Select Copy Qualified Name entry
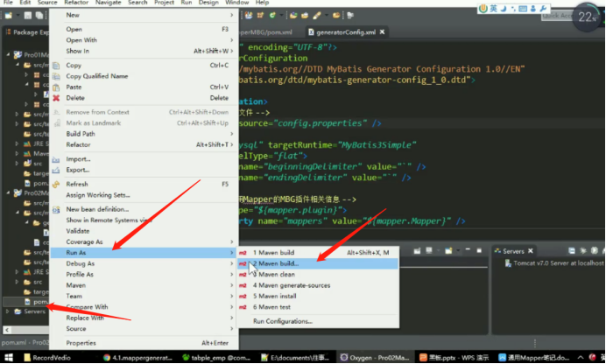606x364 pixels. [x=144, y=76]
